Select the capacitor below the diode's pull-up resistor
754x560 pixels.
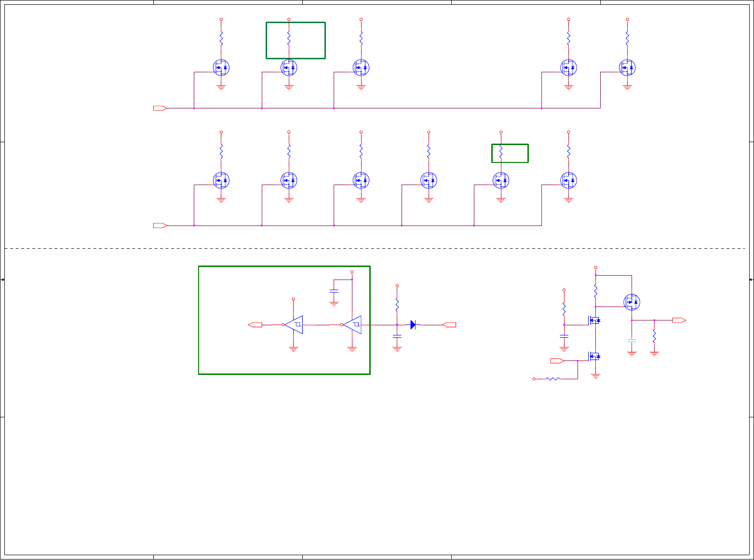click(x=397, y=337)
